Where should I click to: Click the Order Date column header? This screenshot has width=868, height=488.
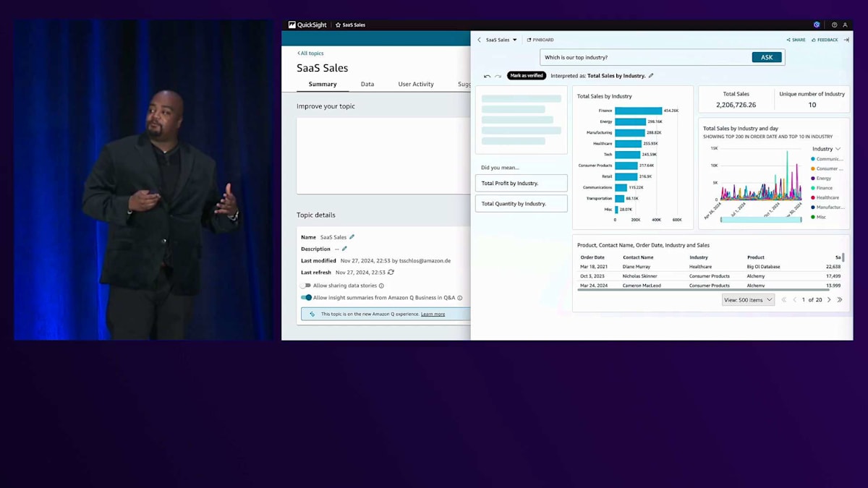592,257
